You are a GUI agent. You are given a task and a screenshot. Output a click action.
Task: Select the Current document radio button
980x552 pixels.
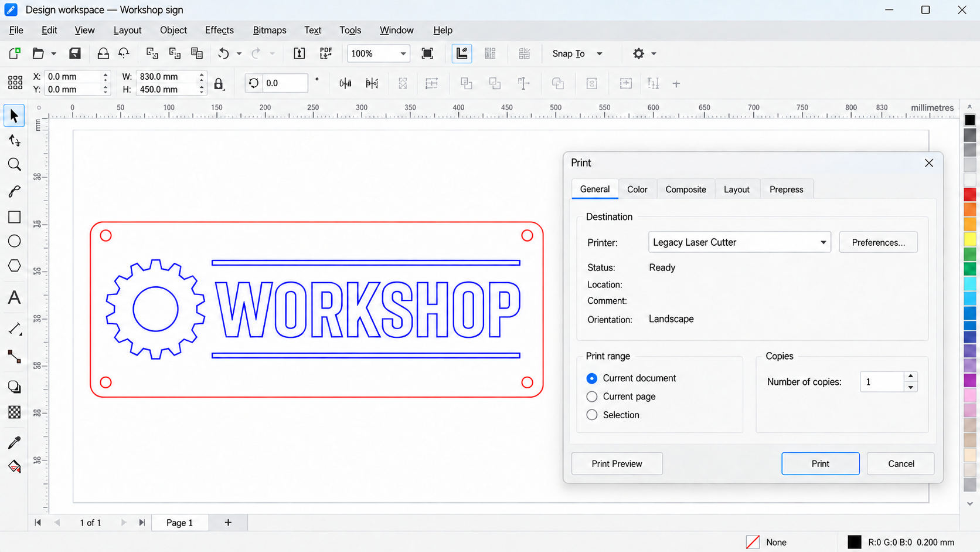point(592,378)
